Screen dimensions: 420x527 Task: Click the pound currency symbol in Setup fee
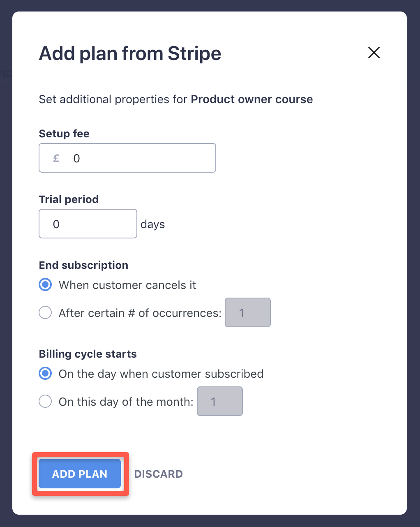point(56,158)
